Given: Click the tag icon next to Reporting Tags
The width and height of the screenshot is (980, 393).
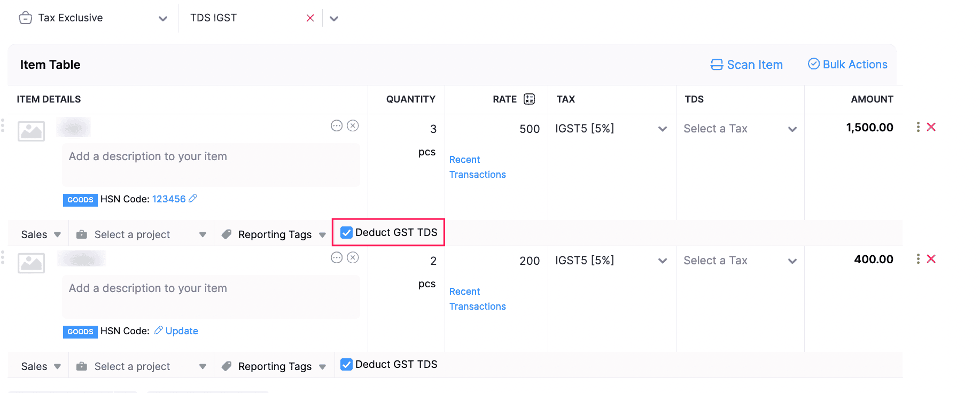Looking at the screenshot, I should [x=227, y=234].
